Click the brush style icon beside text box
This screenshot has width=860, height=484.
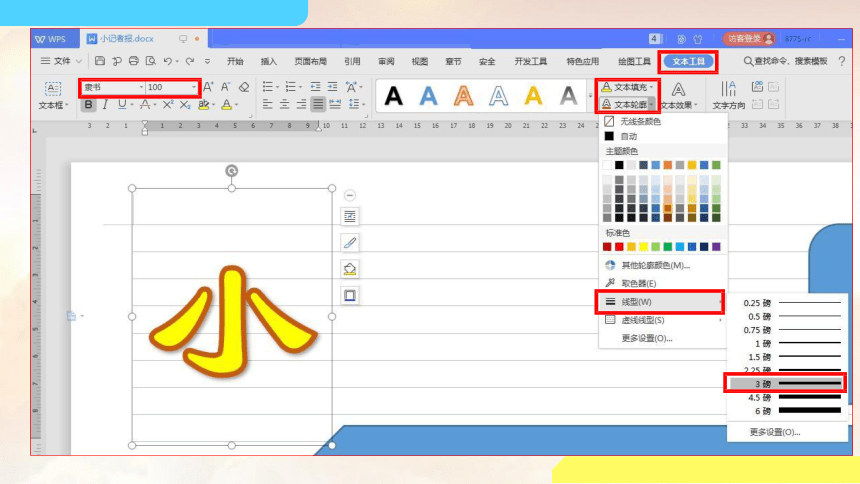350,243
